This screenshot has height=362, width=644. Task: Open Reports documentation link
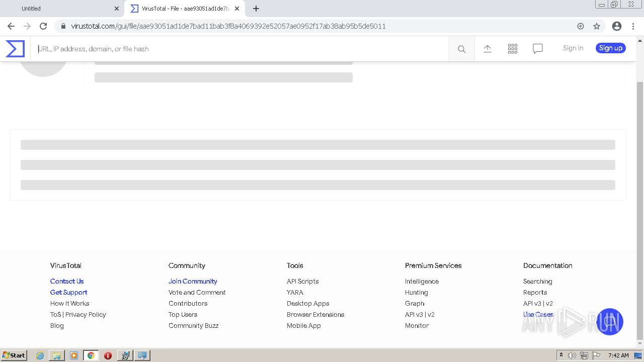[535, 292]
